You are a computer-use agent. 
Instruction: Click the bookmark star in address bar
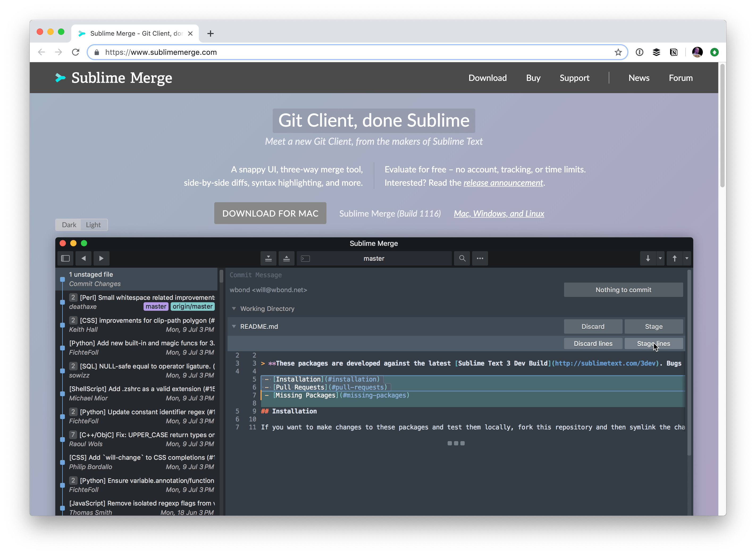pyautogui.click(x=618, y=52)
